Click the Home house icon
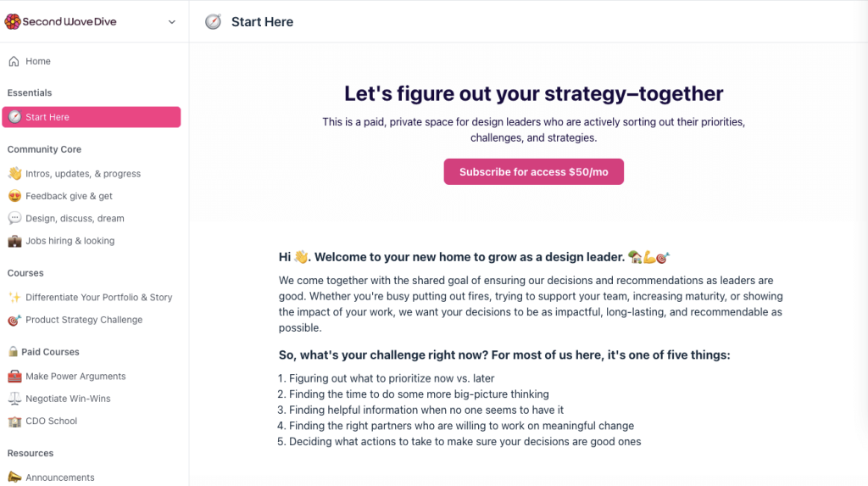868x486 pixels. 14,61
